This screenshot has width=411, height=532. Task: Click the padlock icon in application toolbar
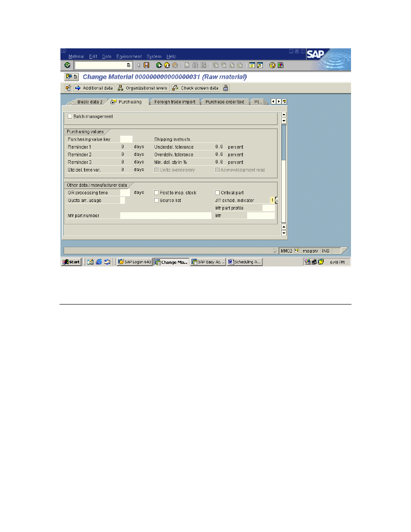point(226,88)
